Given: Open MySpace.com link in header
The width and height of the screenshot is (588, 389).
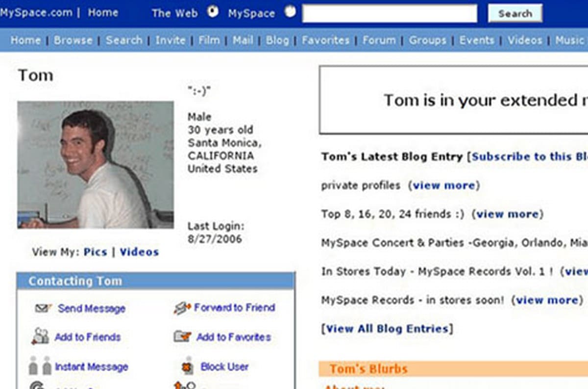Looking at the screenshot, I should pos(36,13).
